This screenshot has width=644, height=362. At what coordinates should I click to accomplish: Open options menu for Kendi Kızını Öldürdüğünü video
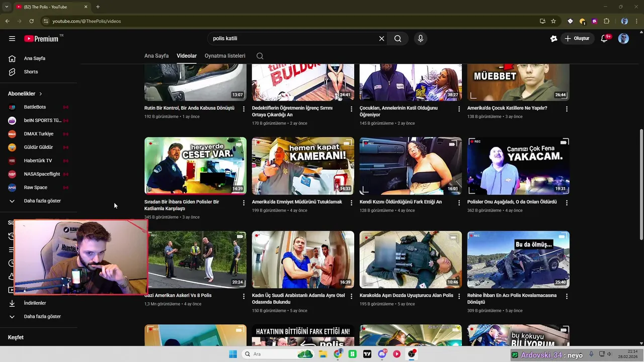click(x=459, y=203)
